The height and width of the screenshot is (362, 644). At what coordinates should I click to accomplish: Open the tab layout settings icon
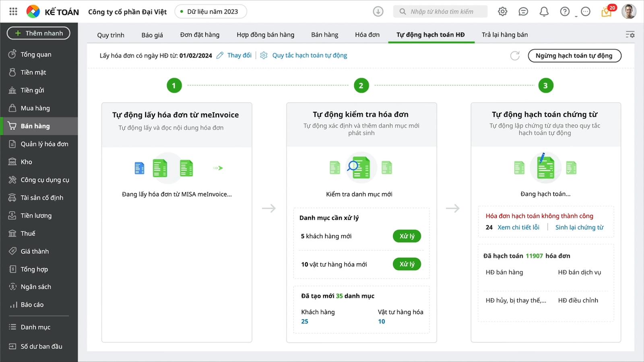coord(630,35)
